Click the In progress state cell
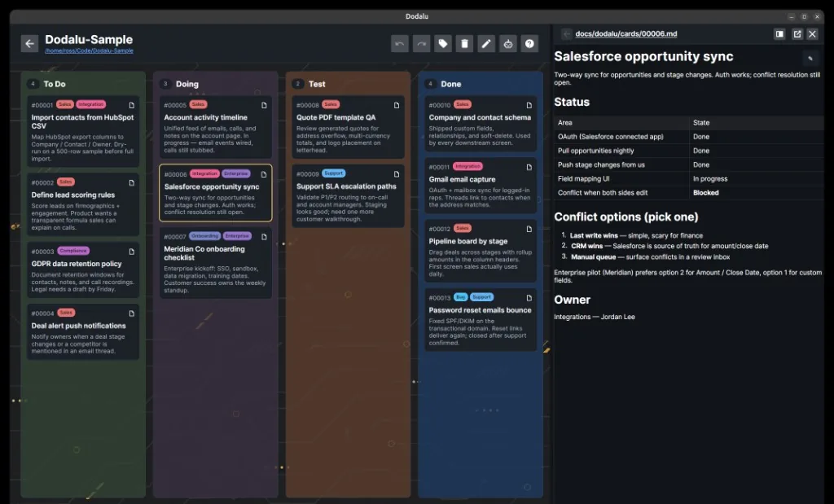The image size is (834, 504). tap(710, 178)
